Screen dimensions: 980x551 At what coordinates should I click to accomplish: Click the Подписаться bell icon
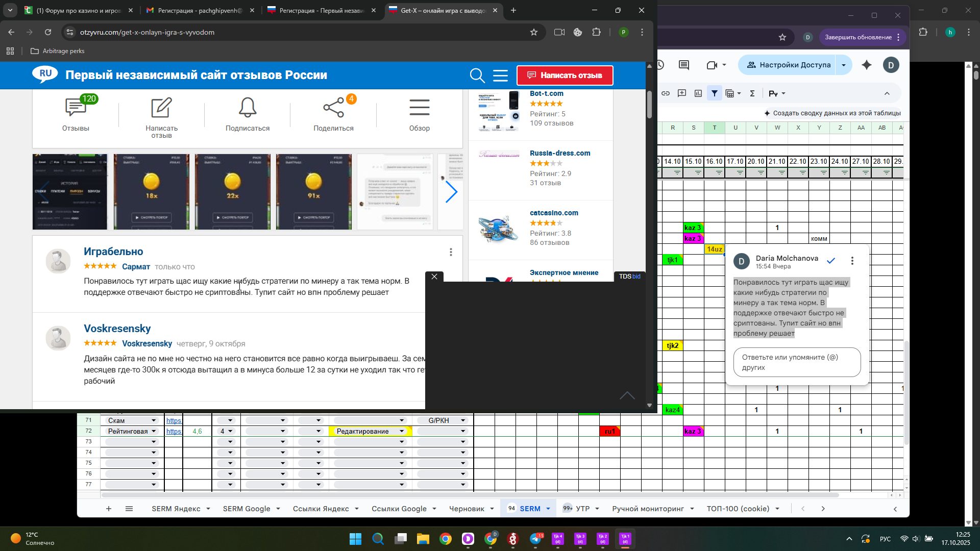248,108
